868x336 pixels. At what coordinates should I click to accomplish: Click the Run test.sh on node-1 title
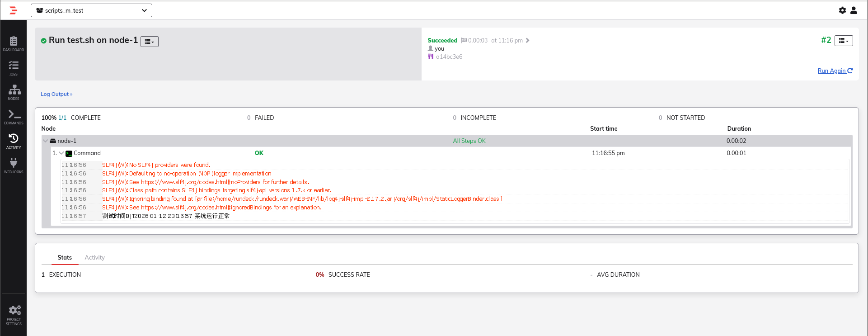point(93,40)
